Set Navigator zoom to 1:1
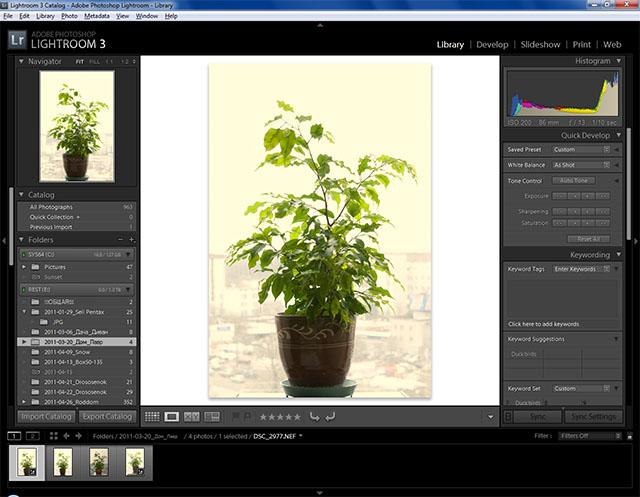 click(109, 62)
